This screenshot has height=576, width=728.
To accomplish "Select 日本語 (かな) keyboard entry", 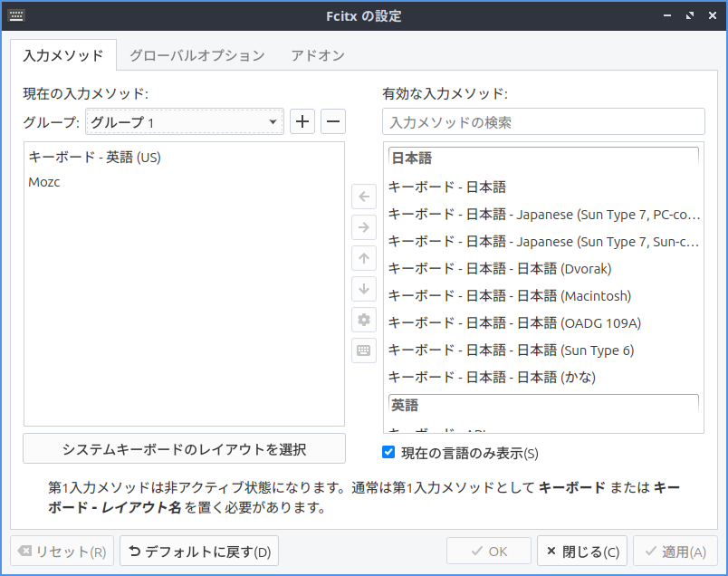I will click(x=543, y=377).
